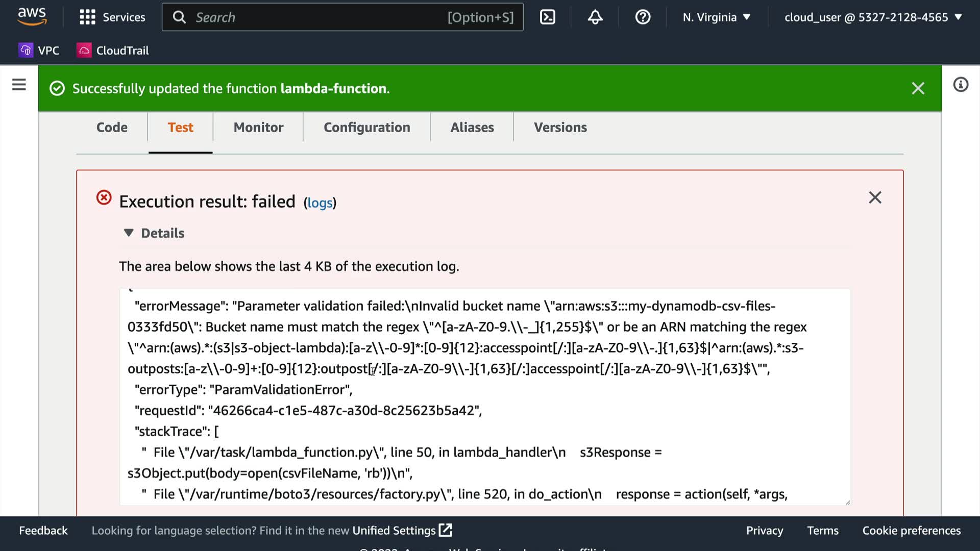The image size is (980, 551).
Task: Close the execution result panel
Action: 875,198
